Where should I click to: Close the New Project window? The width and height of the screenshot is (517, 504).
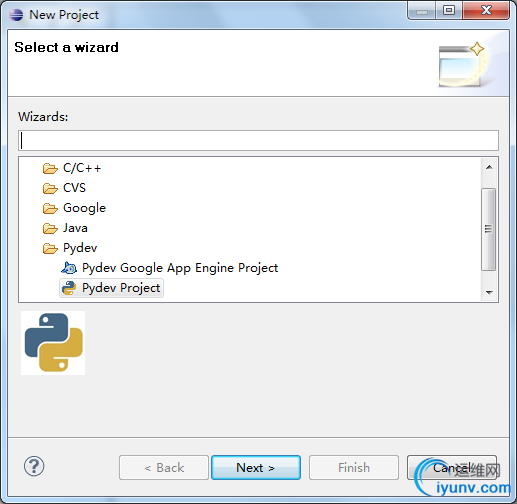tap(486, 11)
